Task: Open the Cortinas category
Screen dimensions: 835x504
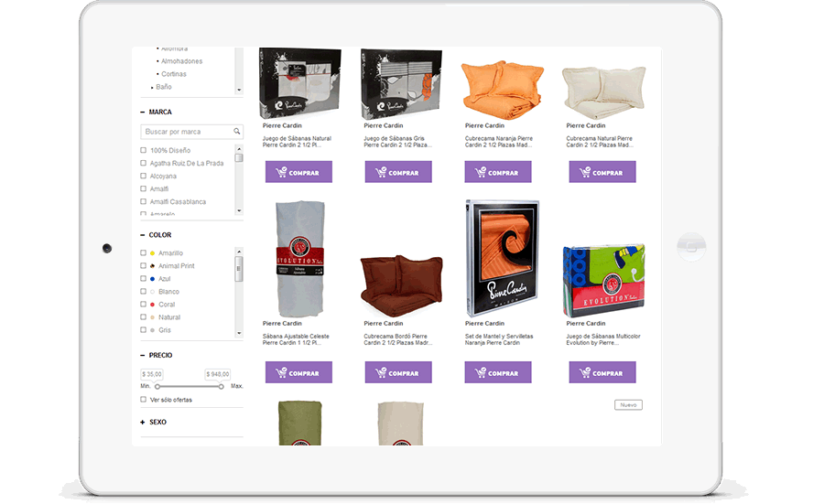Action: pos(174,74)
